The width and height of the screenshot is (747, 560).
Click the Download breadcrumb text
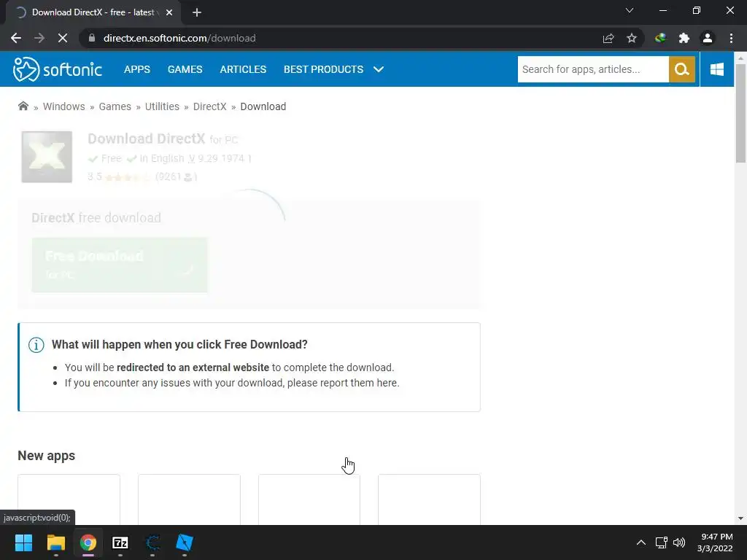click(263, 106)
